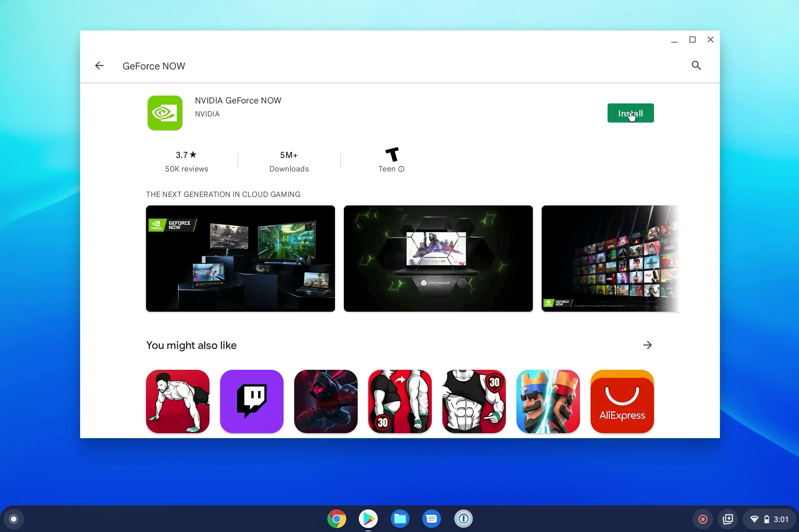799x532 pixels.
Task: Open the Clash Royale app suggestion
Action: [x=548, y=401]
